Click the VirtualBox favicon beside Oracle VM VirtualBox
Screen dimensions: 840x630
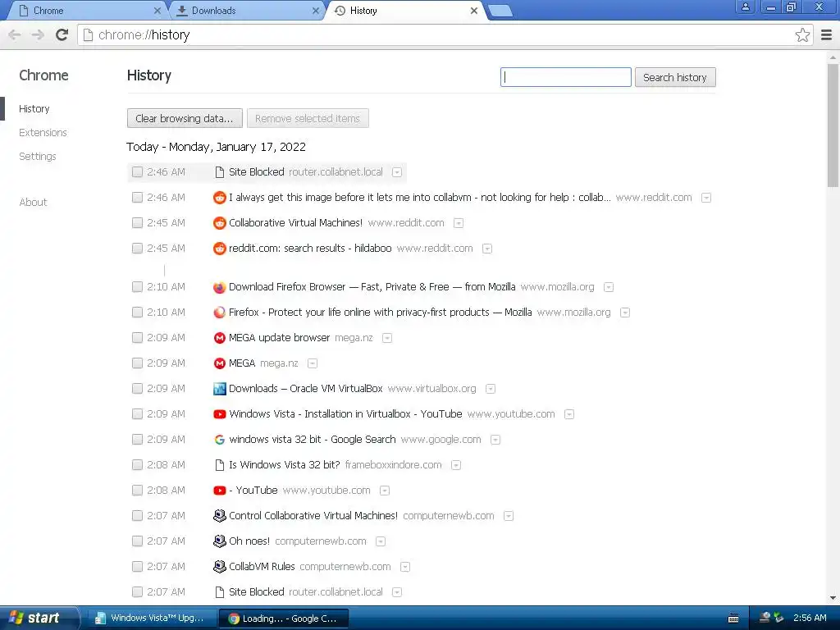220,389
